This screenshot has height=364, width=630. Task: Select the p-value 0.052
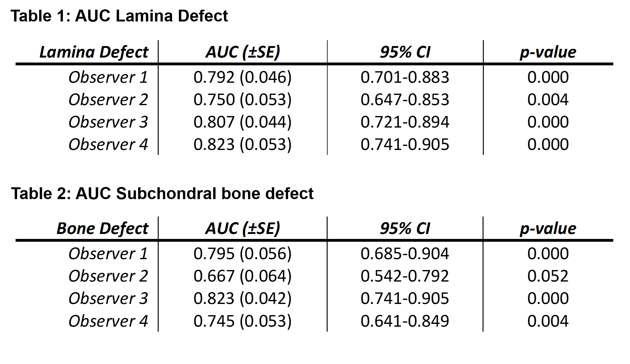pyautogui.click(x=548, y=276)
